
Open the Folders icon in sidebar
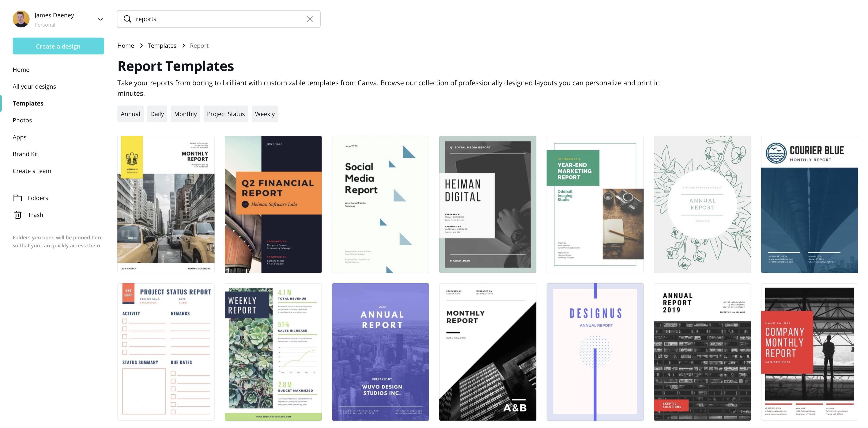(x=18, y=198)
